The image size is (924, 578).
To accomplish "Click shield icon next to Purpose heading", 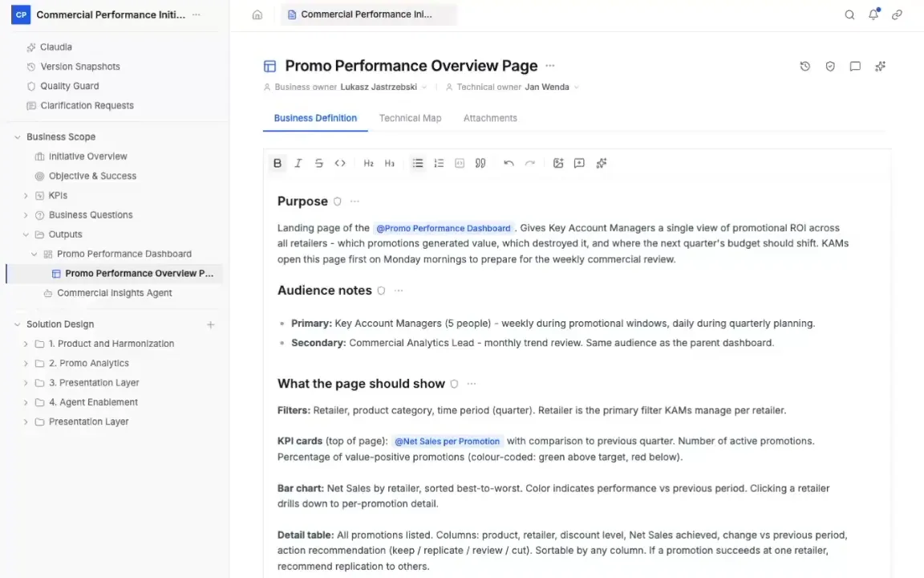I will click(x=337, y=201).
